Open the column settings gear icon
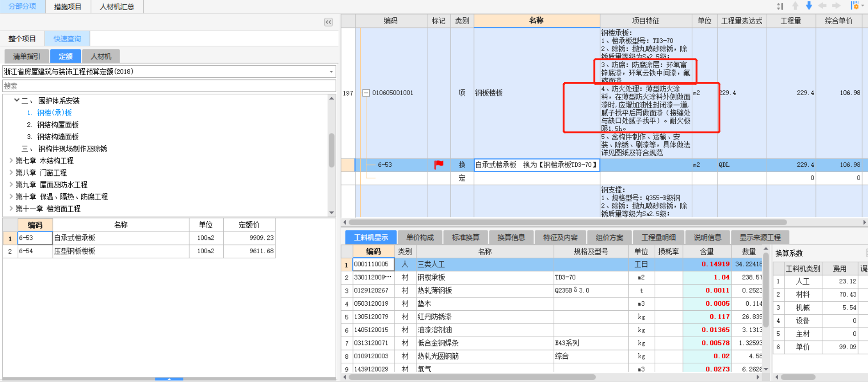868x382 pixels. click(x=854, y=5)
